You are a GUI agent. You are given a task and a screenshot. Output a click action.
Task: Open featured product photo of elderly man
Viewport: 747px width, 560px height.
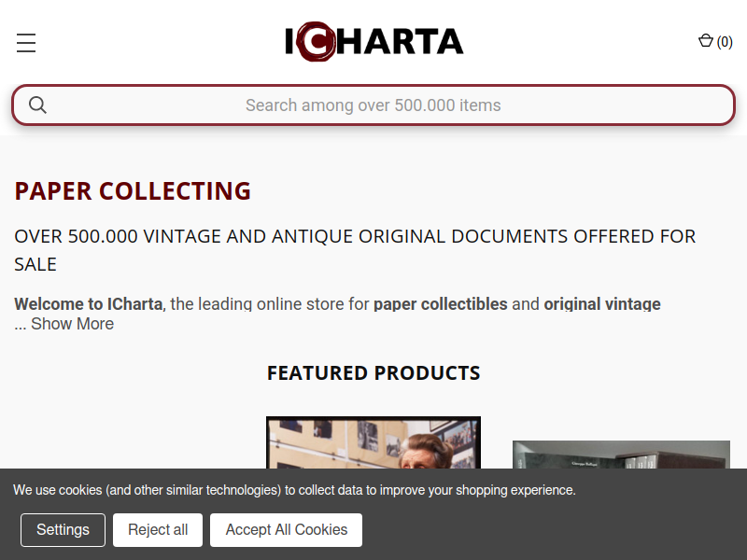373,442
